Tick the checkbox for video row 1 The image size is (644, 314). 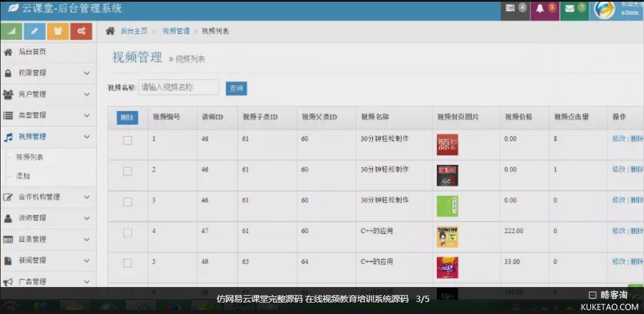coord(128,141)
